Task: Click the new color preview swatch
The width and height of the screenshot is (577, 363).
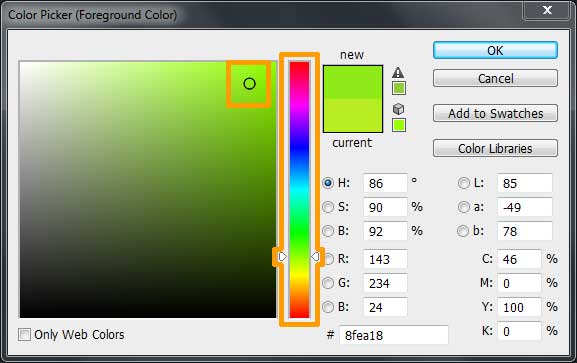Action: (353, 82)
